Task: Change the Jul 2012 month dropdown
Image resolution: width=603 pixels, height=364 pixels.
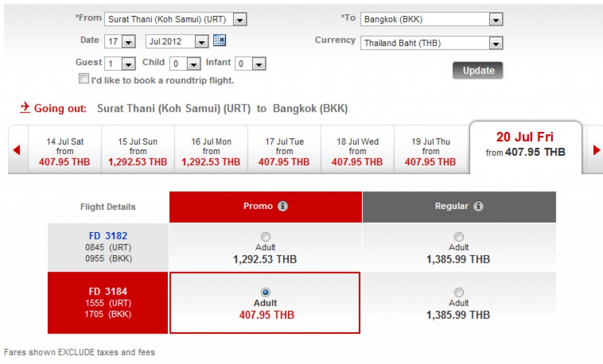Action: 201,42
